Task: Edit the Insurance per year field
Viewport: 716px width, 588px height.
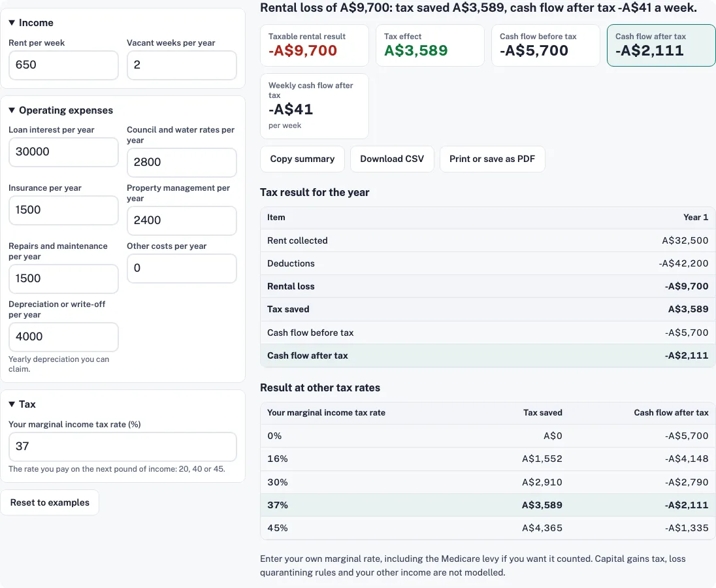Action: point(63,210)
